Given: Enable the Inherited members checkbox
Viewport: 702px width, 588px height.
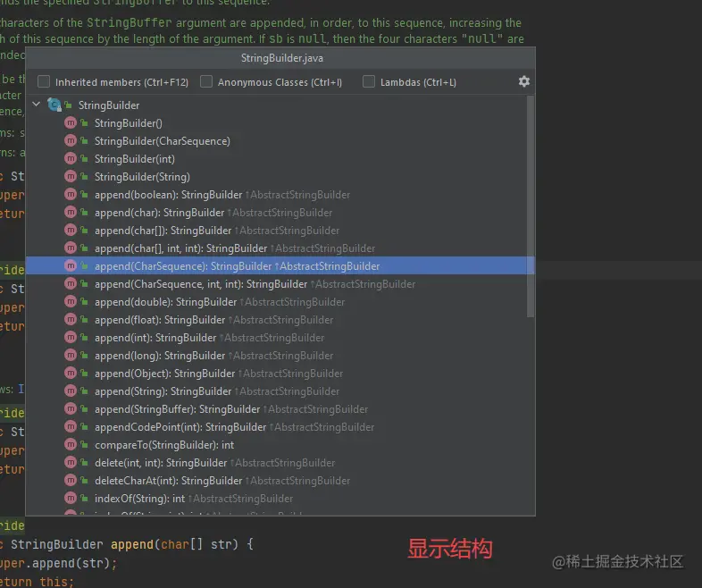Looking at the screenshot, I should (x=44, y=81).
